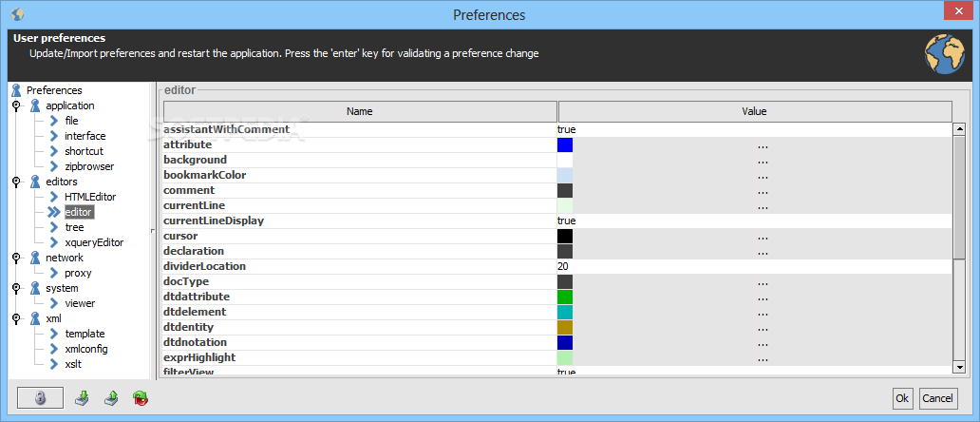
Task: Click the export preferences up-arrow icon
Action: point(111,397)
